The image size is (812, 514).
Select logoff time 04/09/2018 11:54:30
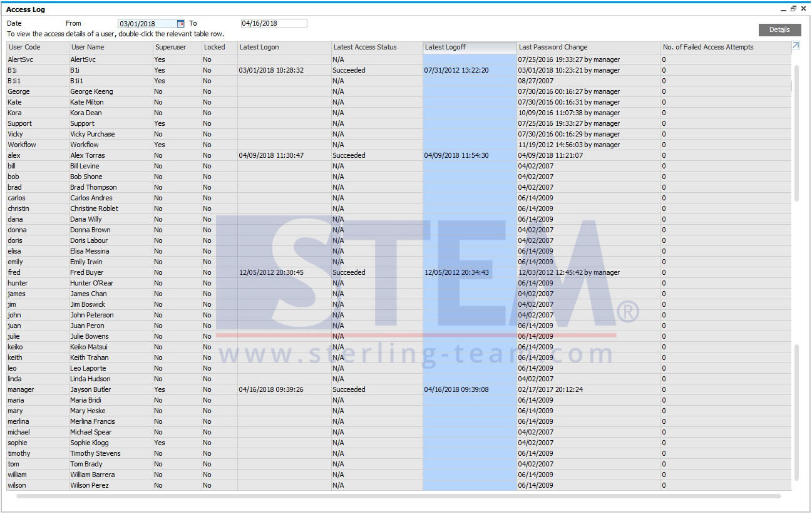pyautogui.click(x=456, y=155)
